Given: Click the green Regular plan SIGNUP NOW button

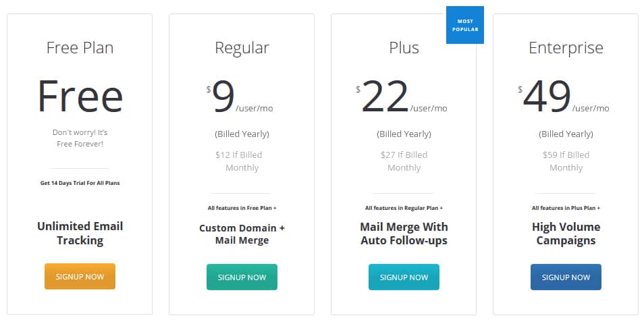Looking at the screenshot, I should [x=242, y=277].
